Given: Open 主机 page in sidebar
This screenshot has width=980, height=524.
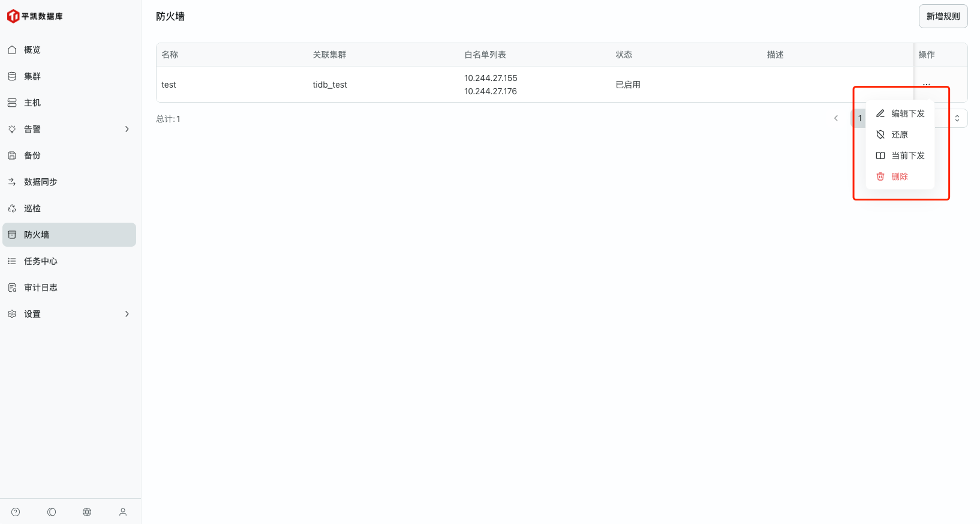Looking at the screenshot, I should (32, 103).
